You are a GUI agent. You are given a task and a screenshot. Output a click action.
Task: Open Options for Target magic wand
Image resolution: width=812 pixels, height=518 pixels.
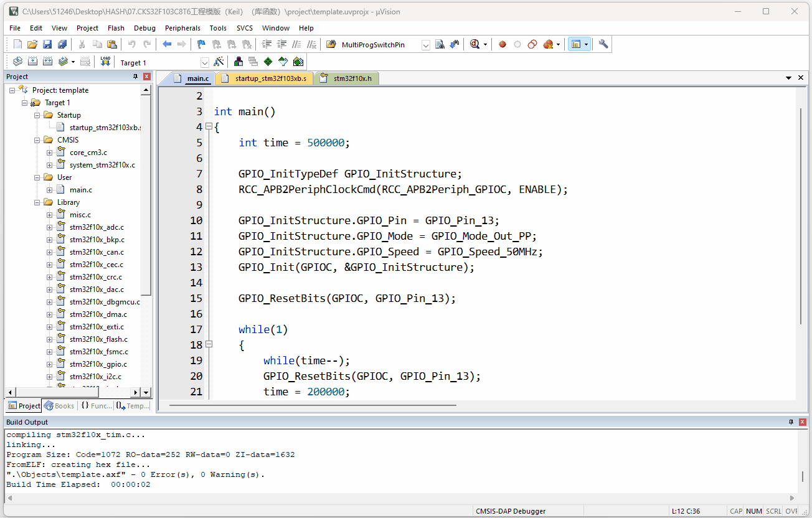[x=219, y=62]
